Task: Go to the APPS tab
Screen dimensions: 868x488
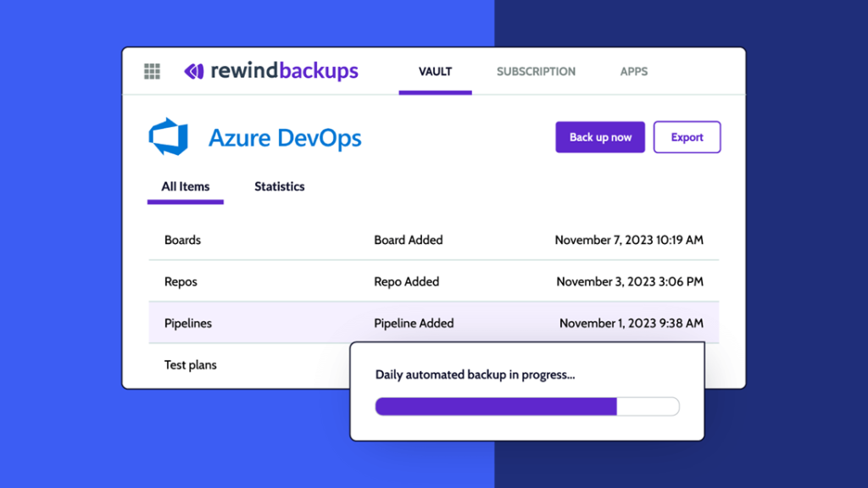Action: coord(634,71)
